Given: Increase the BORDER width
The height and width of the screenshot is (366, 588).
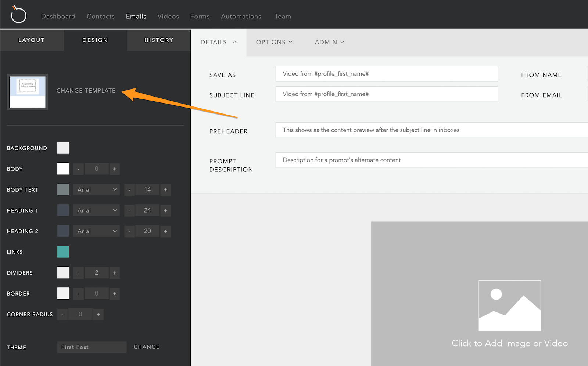Looking at the screenshot, I should pyautogui.click(x=115, y=294).
